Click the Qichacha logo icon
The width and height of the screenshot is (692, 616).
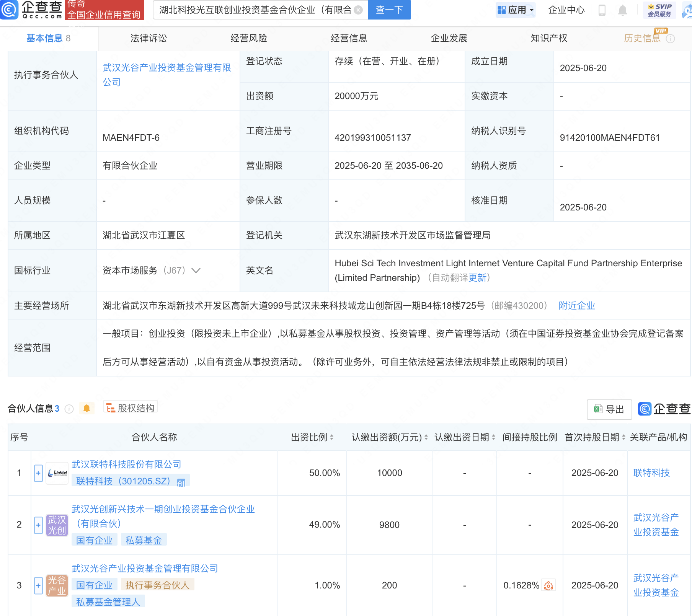point(9,10)
